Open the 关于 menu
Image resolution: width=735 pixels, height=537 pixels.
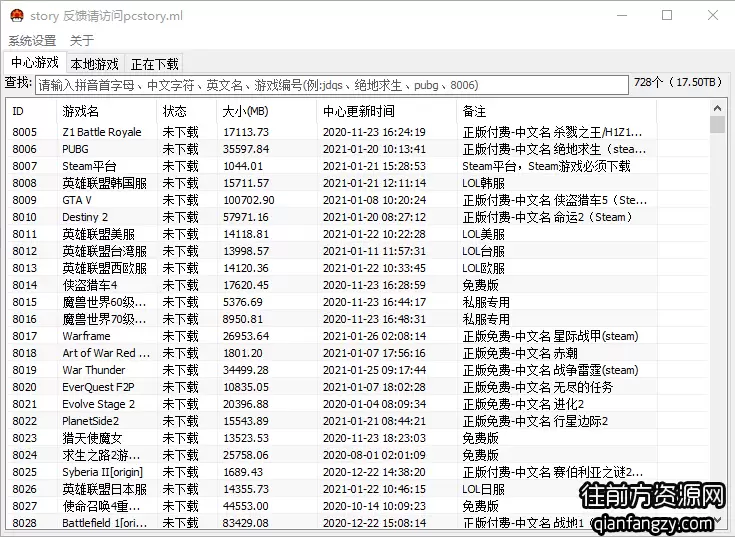[82, 41]
